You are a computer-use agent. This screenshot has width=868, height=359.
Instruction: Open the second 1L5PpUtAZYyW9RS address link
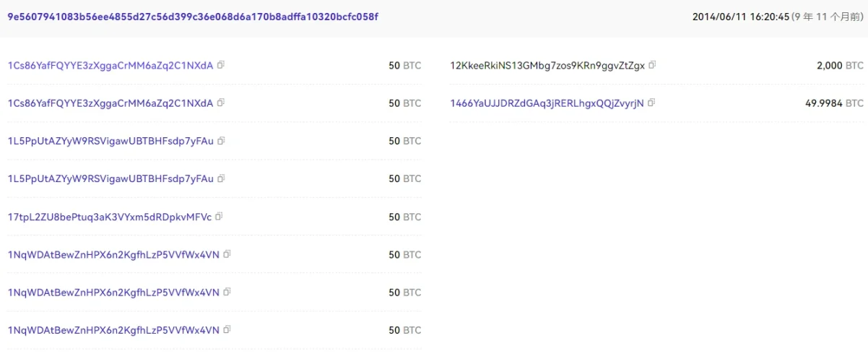(x=110, y=178)
